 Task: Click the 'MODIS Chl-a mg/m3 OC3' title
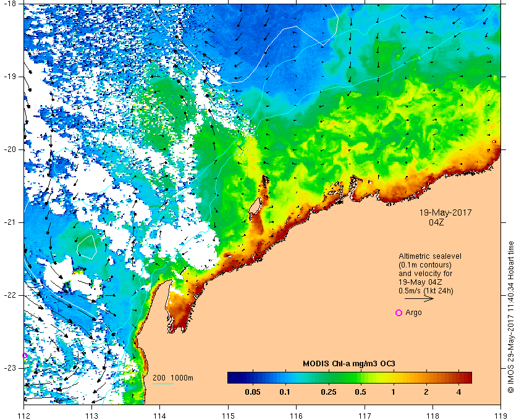pos(349,364)
